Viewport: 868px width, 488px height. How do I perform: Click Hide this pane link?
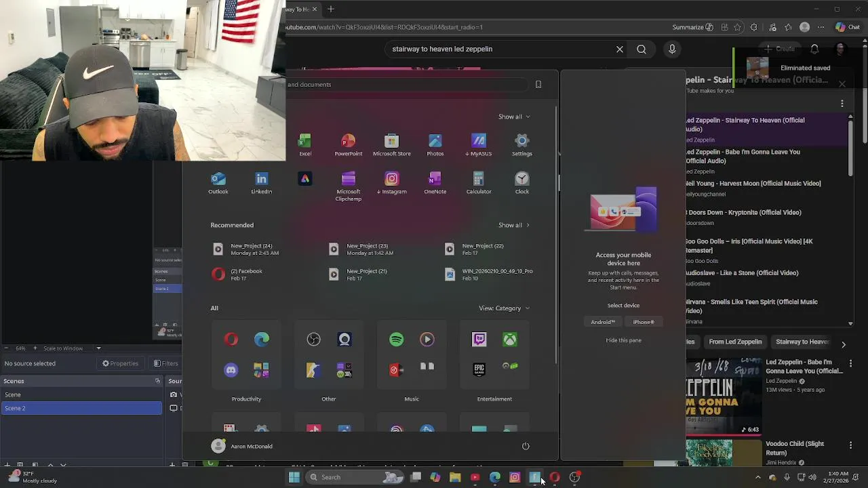623,340
